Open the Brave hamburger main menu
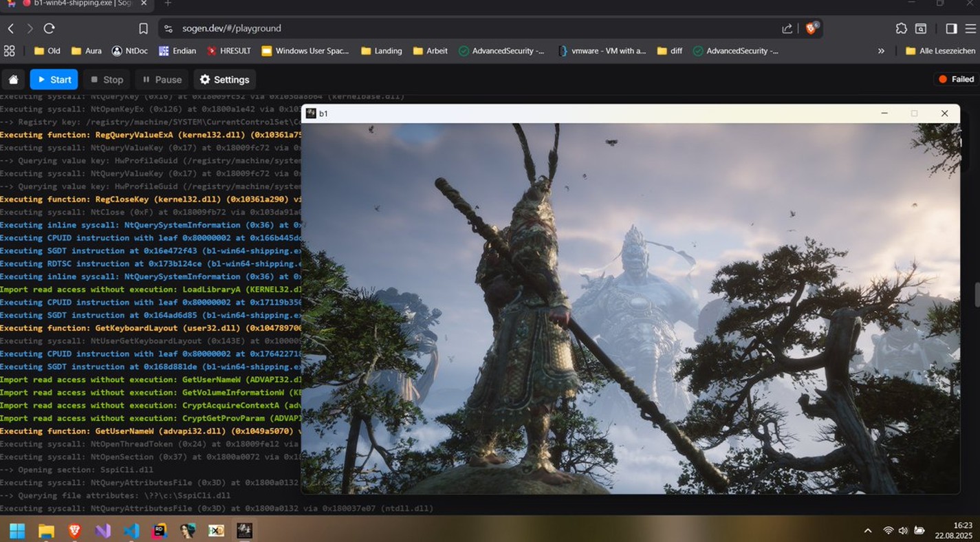This screenshot has width=980, height=542. tap(970, 28)
